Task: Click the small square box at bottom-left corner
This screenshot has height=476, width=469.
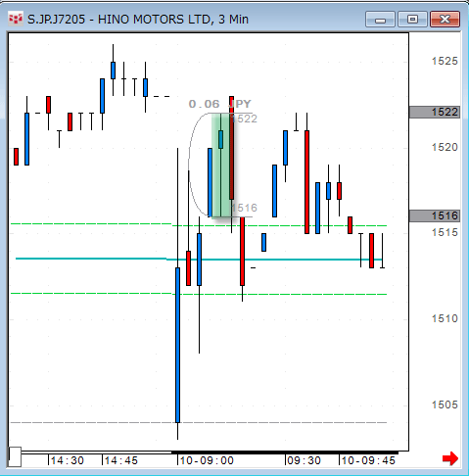Action: tap(15, 456)
